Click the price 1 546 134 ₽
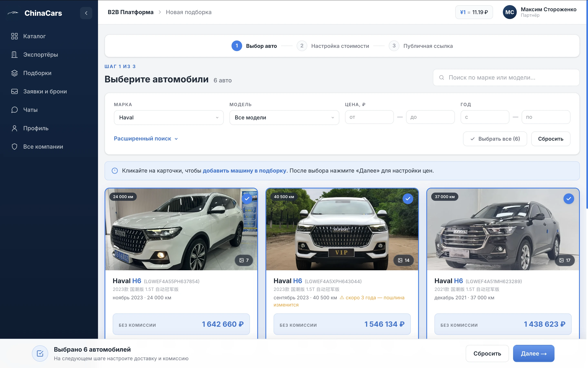The width and height of the screenshot is (588, 368). 384,324
